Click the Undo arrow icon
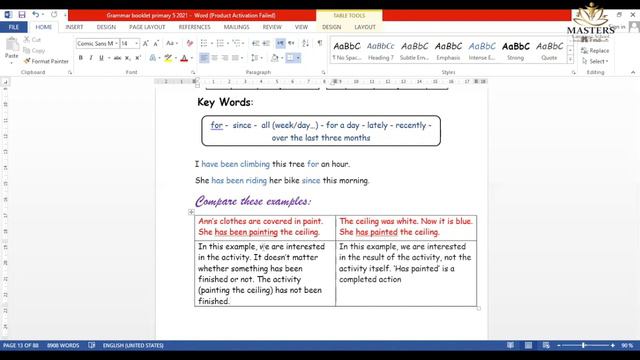The width and height of the screenshot is (640, 360). 36,15
